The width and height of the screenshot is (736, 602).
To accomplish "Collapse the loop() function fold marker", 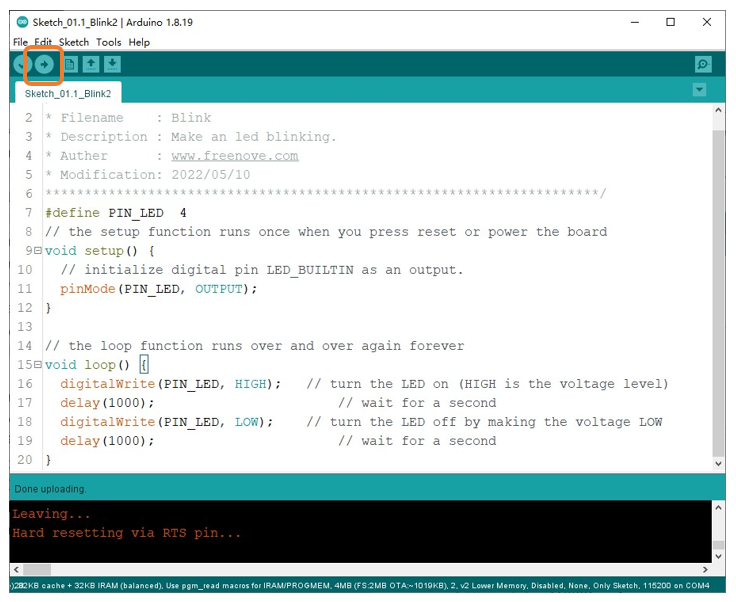I will coord(38,364).
